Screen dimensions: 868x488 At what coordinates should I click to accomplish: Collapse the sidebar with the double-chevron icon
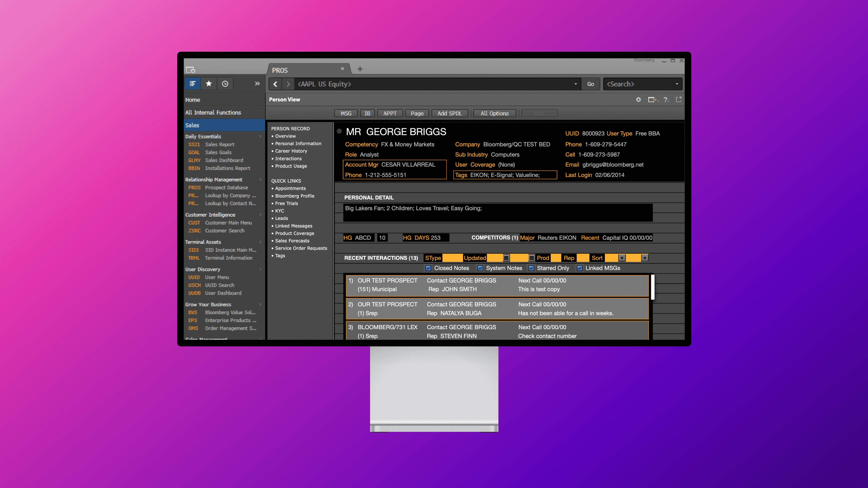[x=257, y=84]
